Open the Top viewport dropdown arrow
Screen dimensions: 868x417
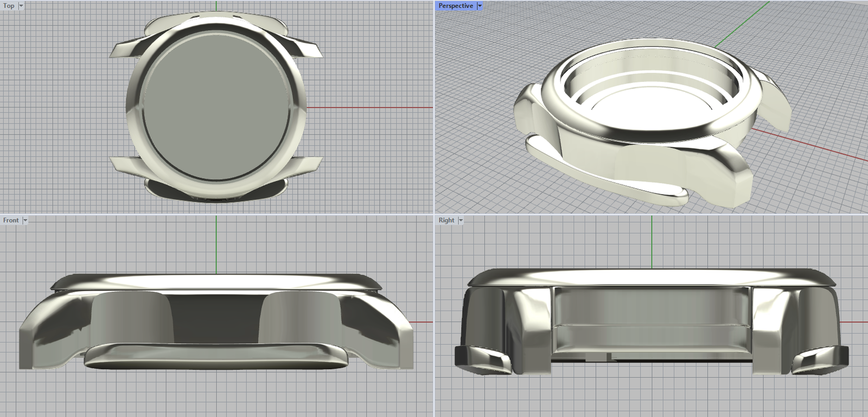click(21, 6)
